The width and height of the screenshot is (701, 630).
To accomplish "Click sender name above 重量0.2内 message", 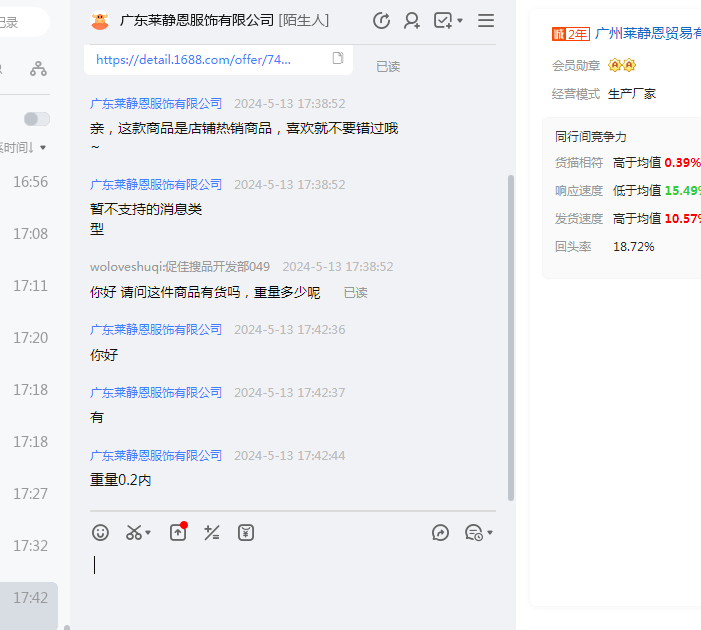I will (156, 455).
